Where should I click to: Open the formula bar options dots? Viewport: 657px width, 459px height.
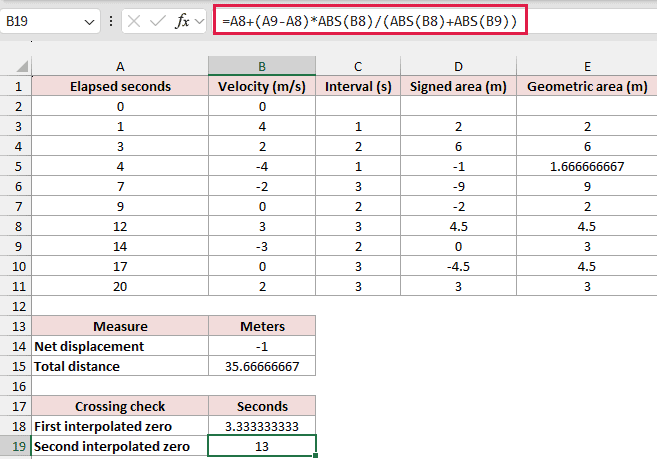pos(111,21)
